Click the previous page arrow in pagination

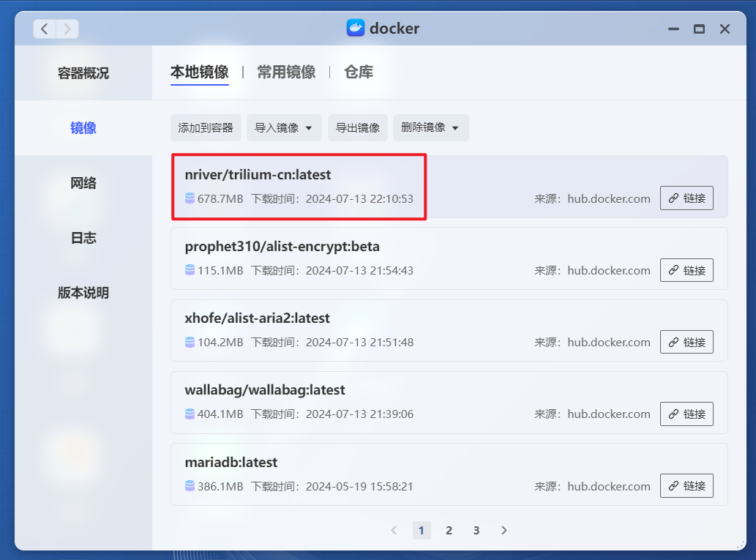coord(394,530)
